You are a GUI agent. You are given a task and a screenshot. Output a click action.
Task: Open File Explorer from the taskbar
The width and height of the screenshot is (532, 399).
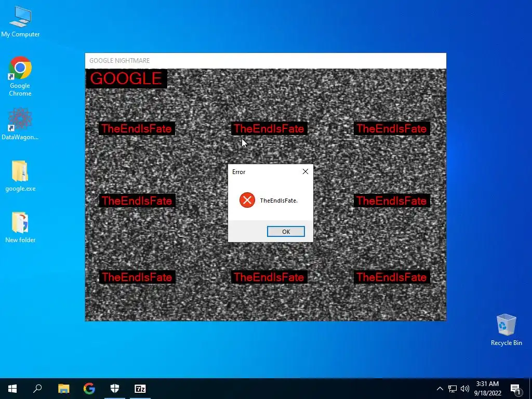coord(63,389)
